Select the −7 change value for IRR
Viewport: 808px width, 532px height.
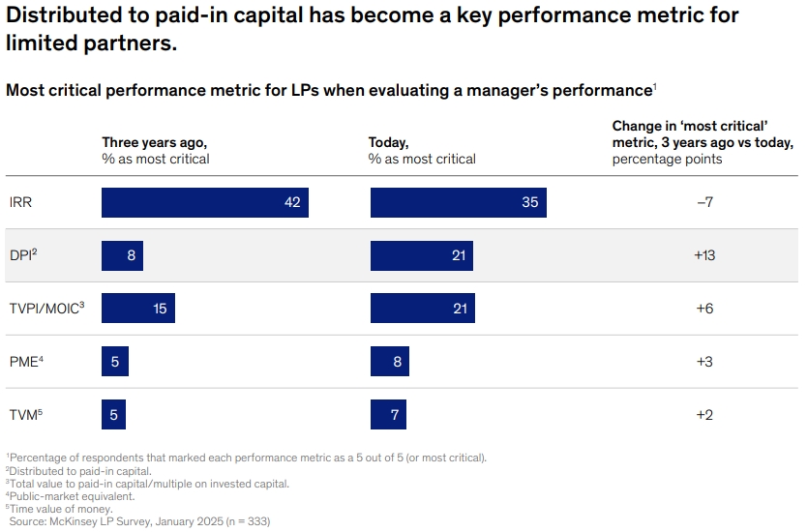(703, 203)
